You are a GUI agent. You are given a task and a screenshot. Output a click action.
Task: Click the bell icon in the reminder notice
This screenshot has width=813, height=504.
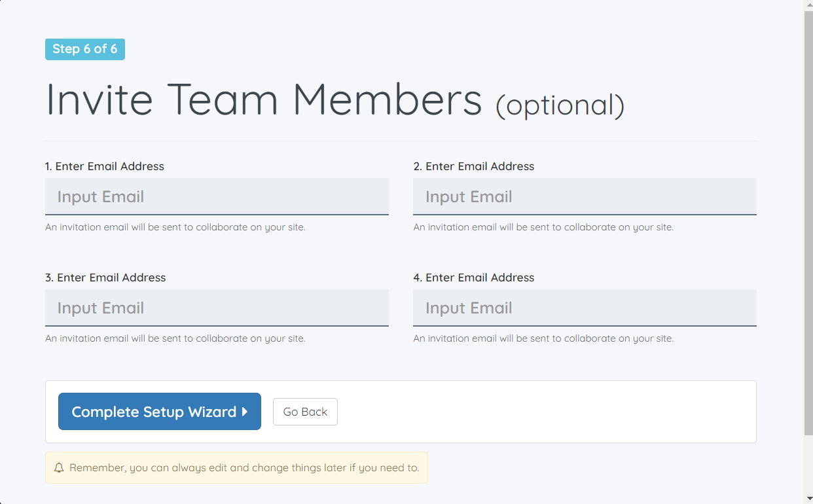point(59,468)
